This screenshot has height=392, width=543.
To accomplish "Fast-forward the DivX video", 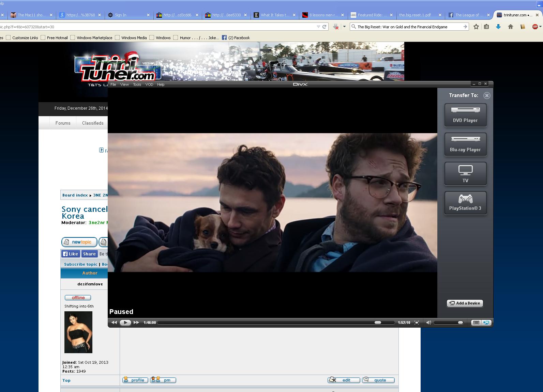I will coord(136,323).
